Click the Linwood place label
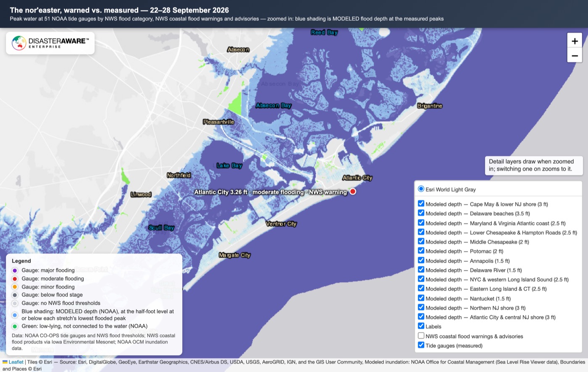This screenshot has width=588, height=372. pyautogui.click(x=141, y=194)
